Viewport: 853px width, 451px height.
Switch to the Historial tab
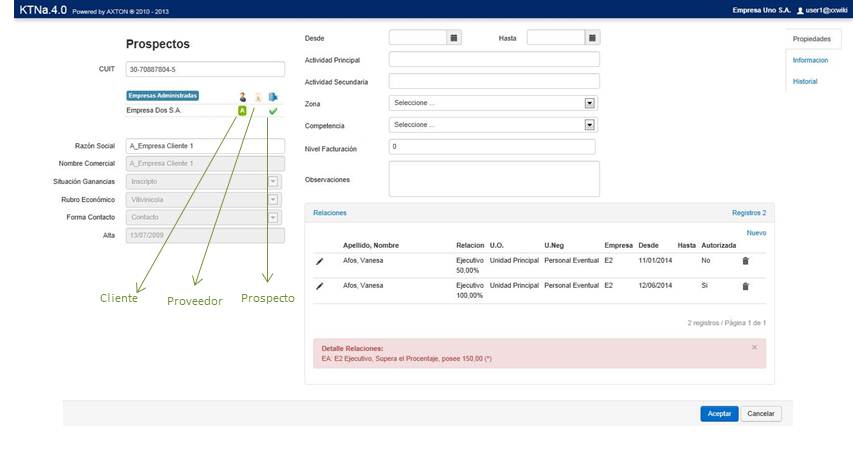pyautogui.click(x=805, y=81)
